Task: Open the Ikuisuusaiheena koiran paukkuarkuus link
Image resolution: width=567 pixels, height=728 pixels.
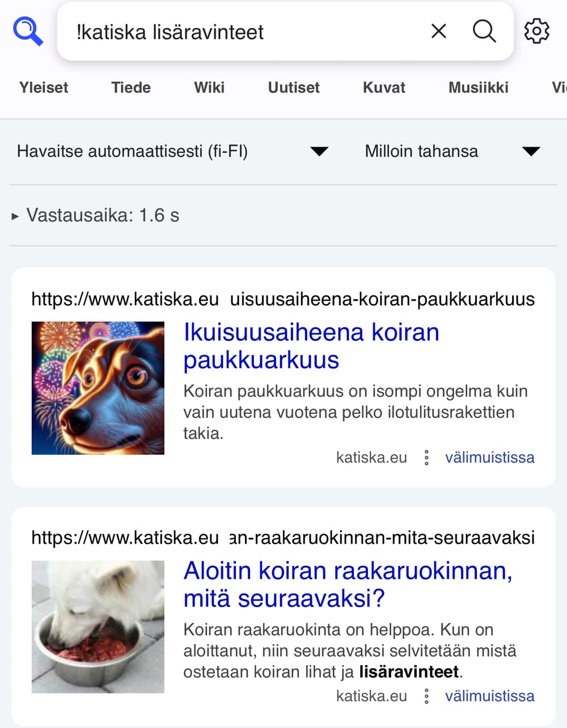Action: coord(311,346)
